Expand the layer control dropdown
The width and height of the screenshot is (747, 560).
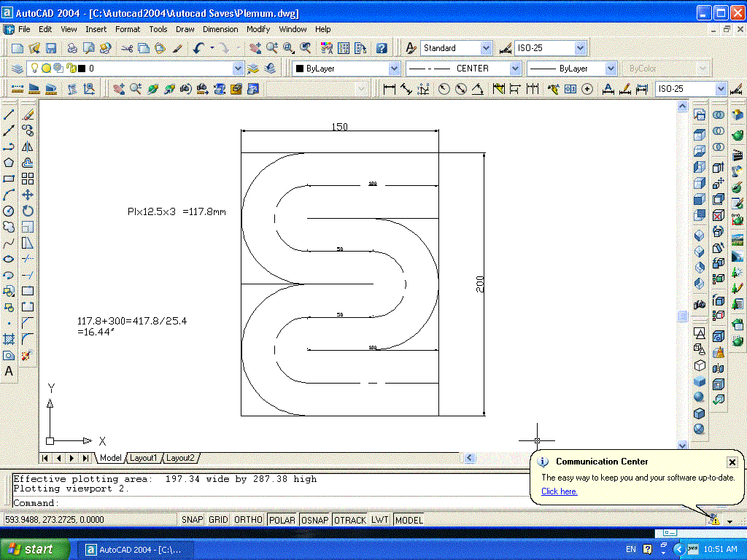click(x=238, y=69)
